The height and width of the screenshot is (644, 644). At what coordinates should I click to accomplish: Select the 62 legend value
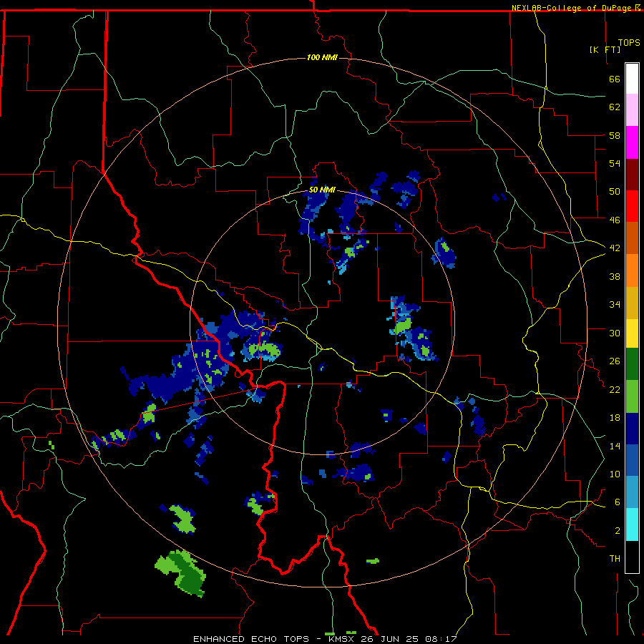(615, 107)
